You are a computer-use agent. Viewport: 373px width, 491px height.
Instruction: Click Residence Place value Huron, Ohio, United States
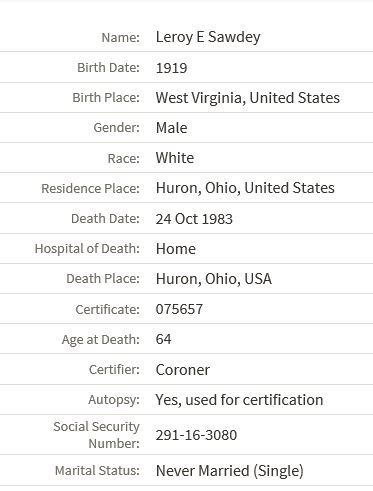pyautogui.click(x=245, y=188)
